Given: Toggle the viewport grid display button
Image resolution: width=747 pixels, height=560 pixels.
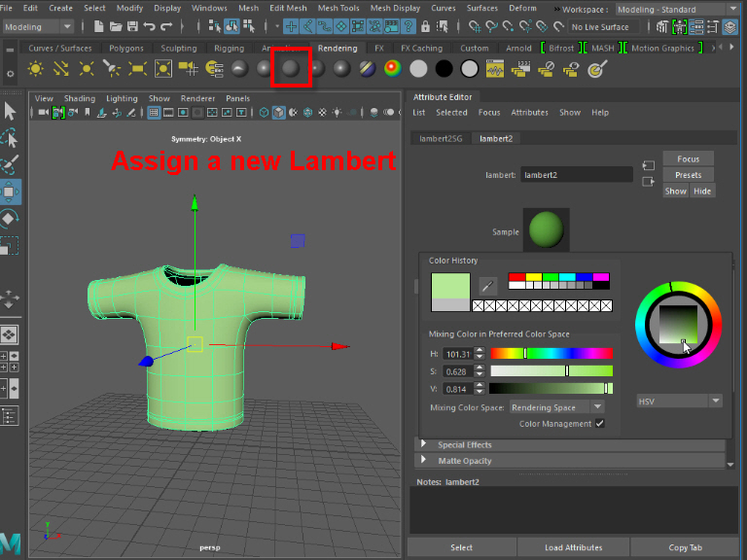Looking at the screenshot, I should (x=154, y=113).
